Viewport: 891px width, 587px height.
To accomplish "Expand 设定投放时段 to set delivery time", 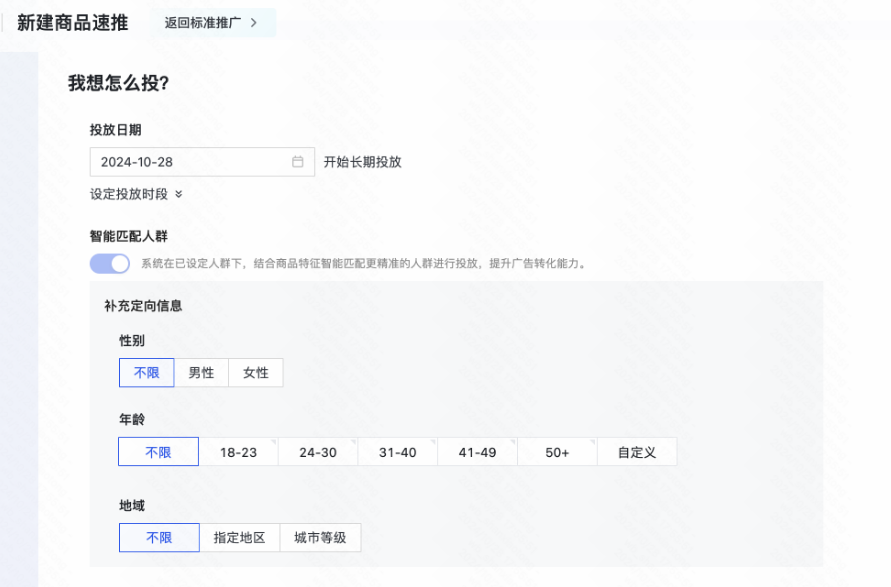I will click(x=130, y=196).
